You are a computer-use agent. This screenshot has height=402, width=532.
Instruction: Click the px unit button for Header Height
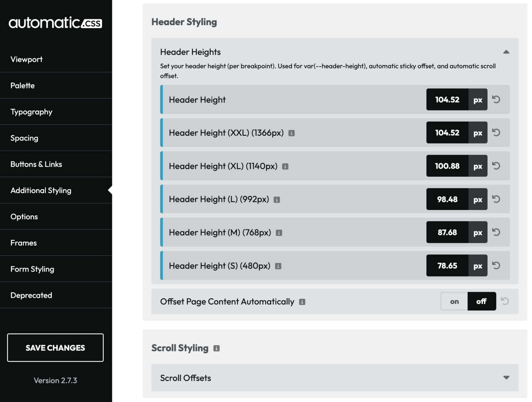click(477, 99)
